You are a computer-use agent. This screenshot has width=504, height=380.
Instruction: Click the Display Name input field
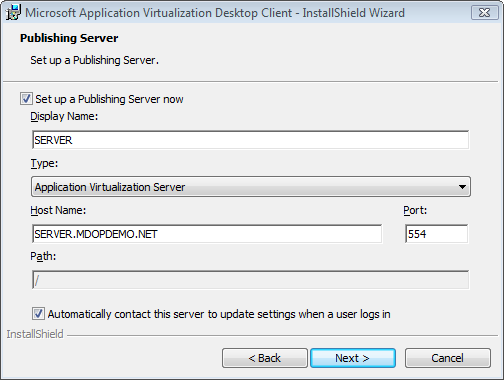251,140
